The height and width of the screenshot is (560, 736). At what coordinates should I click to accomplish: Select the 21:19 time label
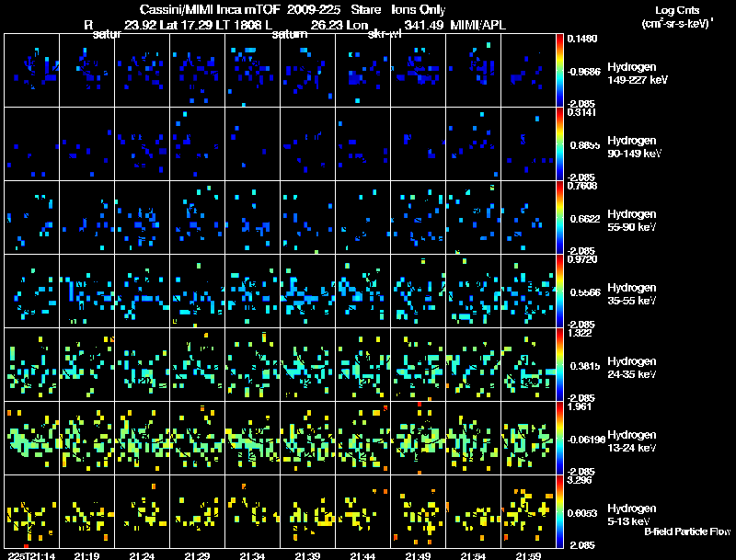86,555
